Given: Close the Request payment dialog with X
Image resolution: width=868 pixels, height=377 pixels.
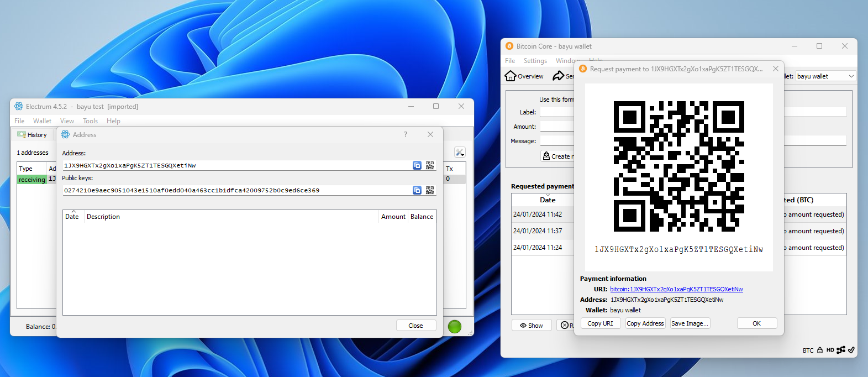Looking at the screenshot, I should coord(776,69).
